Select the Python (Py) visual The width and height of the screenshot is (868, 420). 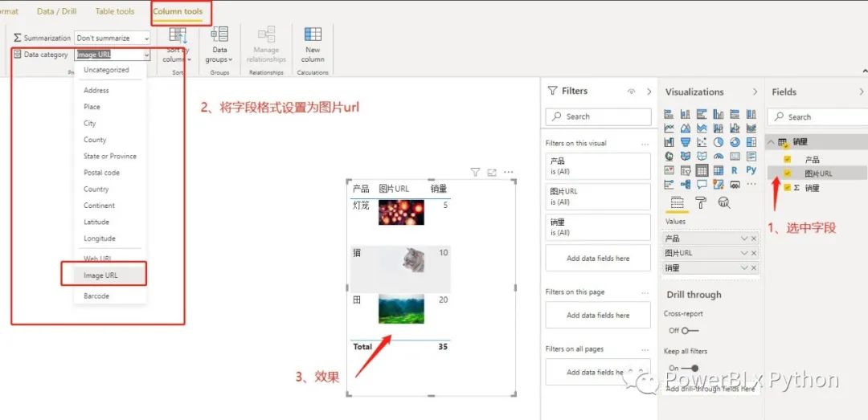coord(751,170)
